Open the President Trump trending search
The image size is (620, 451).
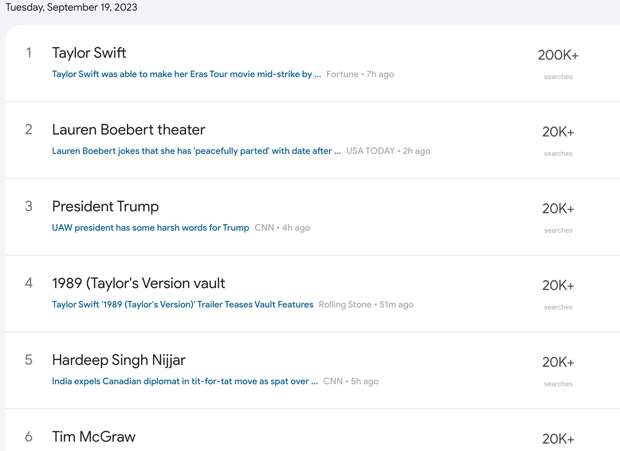(105, 206)
